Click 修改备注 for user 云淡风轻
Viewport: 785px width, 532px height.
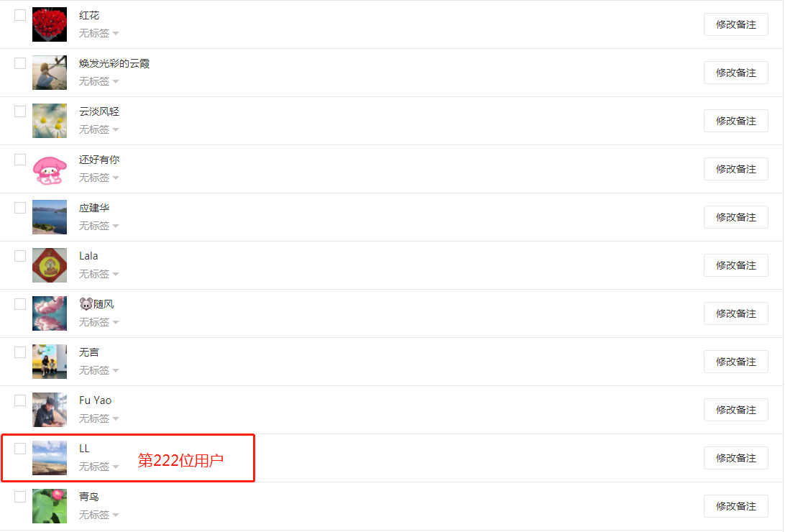[735, 121]
